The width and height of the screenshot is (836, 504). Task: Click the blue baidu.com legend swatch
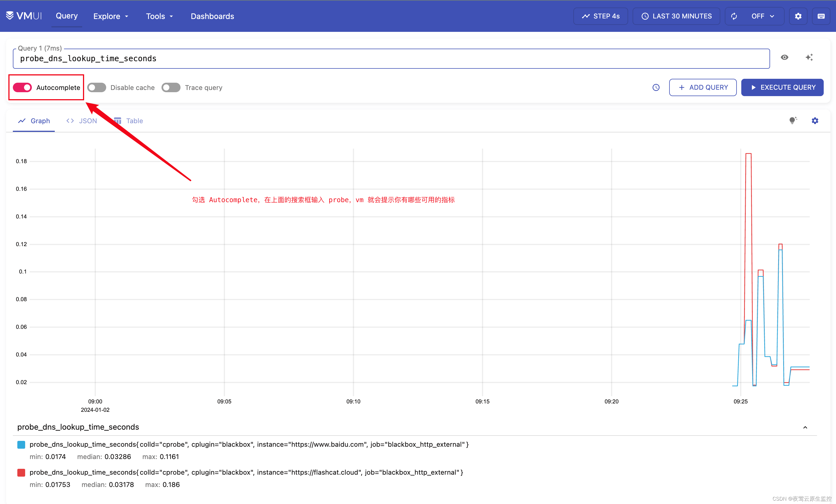[x=21, y=445]
